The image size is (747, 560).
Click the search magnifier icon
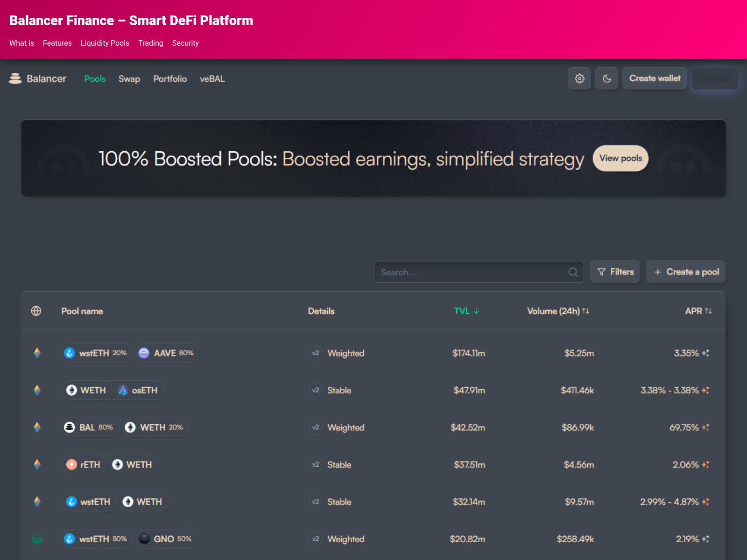573,272
